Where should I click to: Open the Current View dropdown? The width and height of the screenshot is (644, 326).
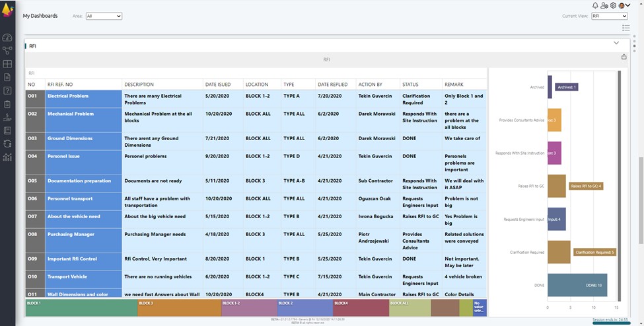pos(610,16)
